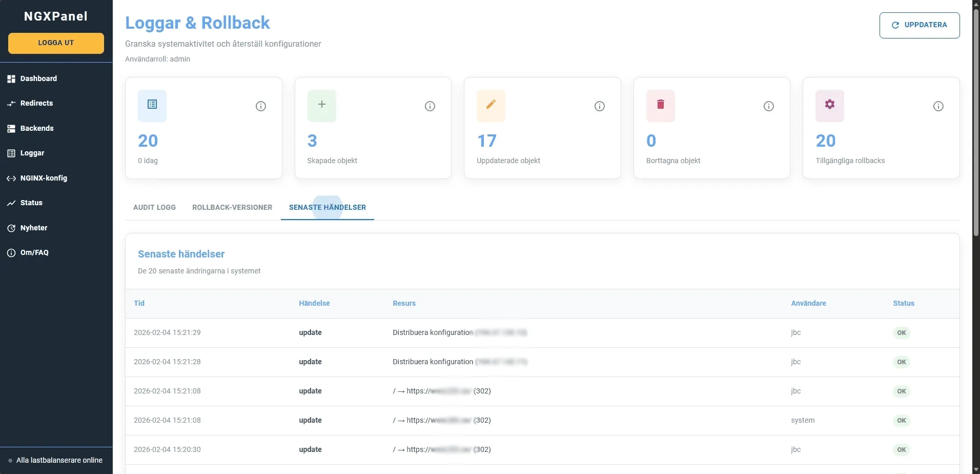
Task: Click jbc user in the 15:20:30 row
Action: coord(795,449)
